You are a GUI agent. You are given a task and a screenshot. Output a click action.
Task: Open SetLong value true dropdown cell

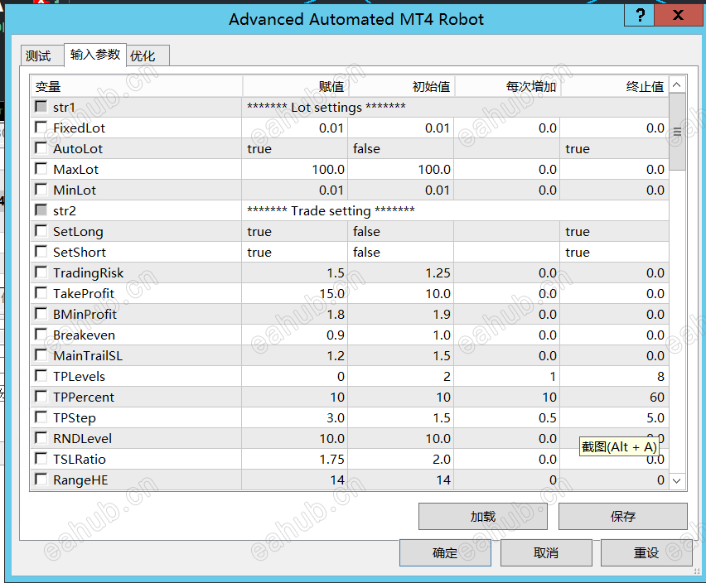[x=295, y=231]
